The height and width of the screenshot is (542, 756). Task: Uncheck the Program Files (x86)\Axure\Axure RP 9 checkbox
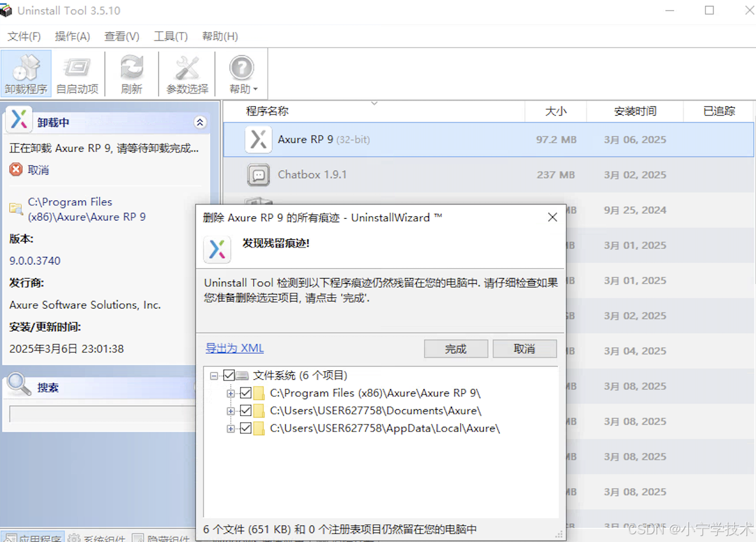[246, 393]
